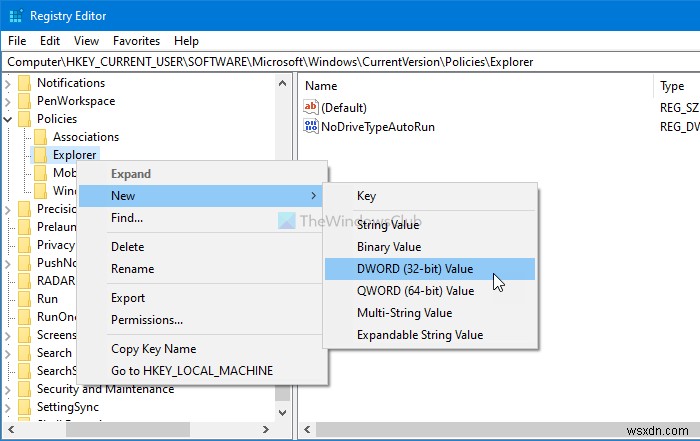Create a new String Value
The width and height of the screenshot is (700, 441).
[x=430, y=225]
